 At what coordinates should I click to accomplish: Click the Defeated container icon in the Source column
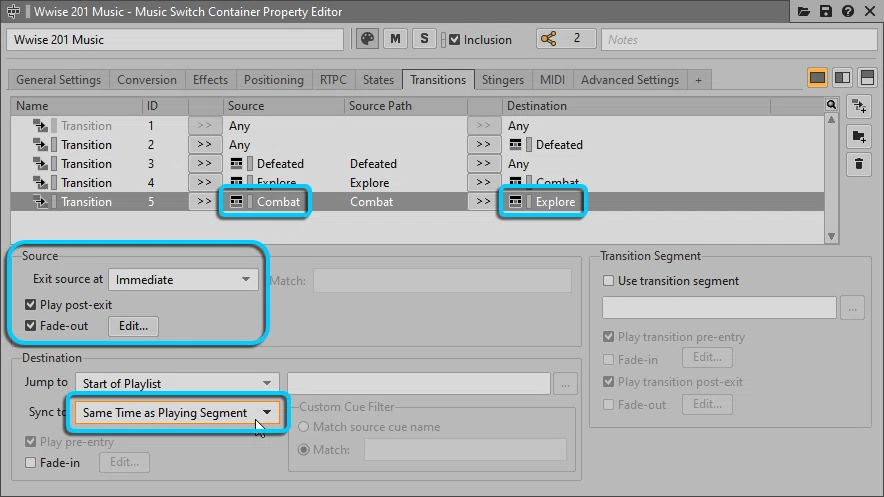click(x=236, y=163)
